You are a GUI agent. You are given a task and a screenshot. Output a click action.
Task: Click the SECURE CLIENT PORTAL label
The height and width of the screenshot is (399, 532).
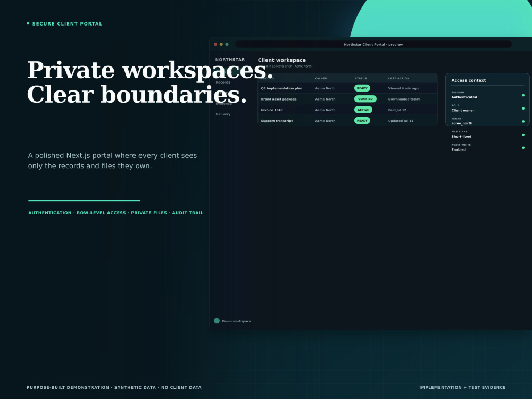coord(67,24)
